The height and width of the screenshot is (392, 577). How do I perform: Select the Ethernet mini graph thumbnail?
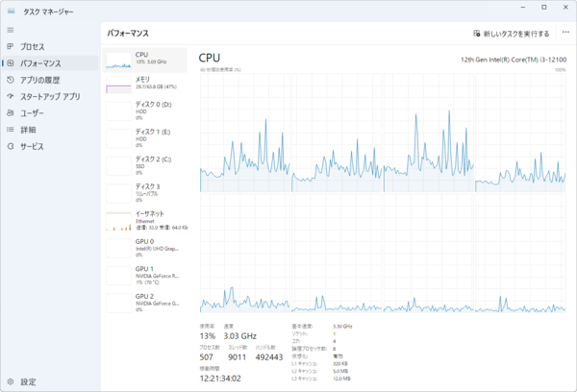118,222
